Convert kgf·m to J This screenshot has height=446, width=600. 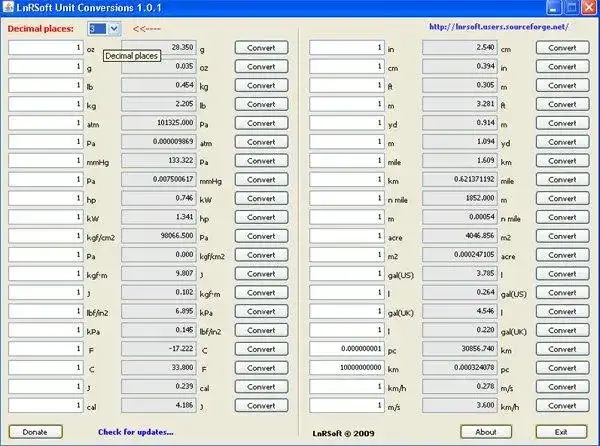[x=261, y=274]
